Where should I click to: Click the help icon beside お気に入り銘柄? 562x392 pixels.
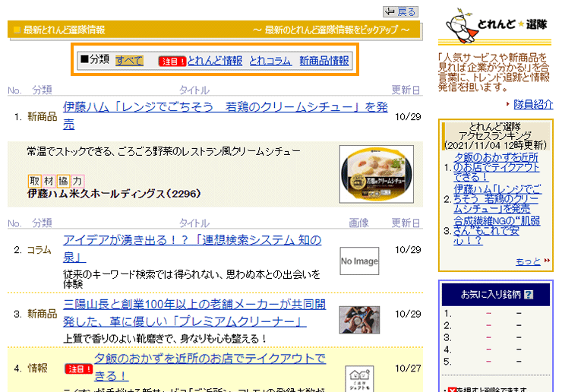[529, 295]
